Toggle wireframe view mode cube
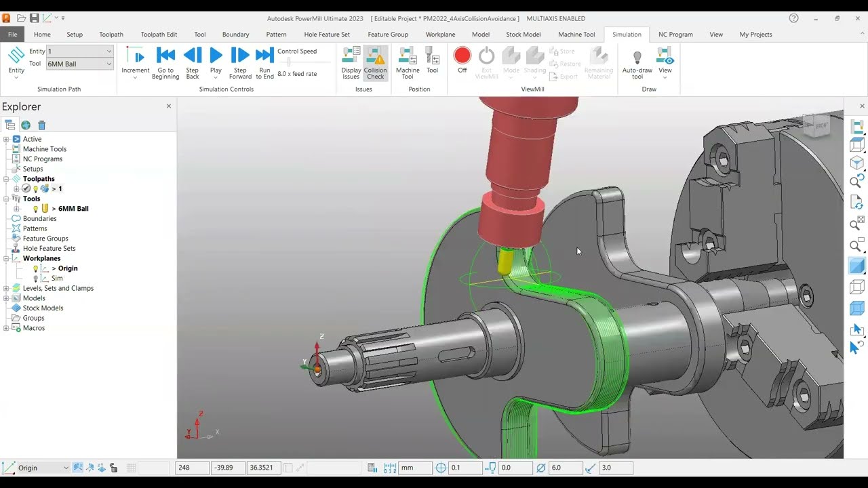 click(x=857, y=287)
